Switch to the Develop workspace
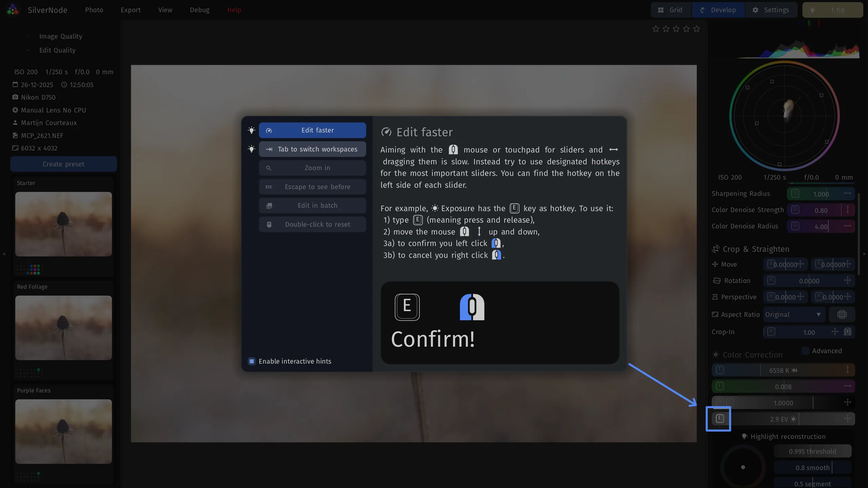The image size is (868, 488). (718, 10)
